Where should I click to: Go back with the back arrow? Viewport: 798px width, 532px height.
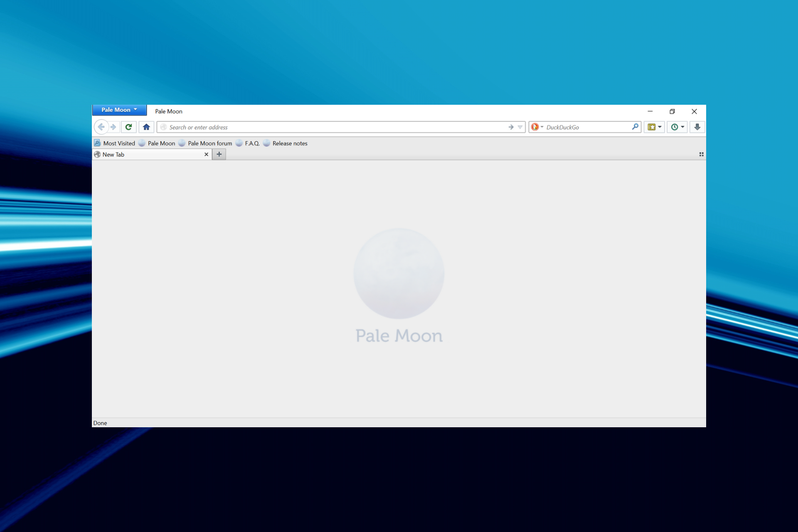point(101,127)
